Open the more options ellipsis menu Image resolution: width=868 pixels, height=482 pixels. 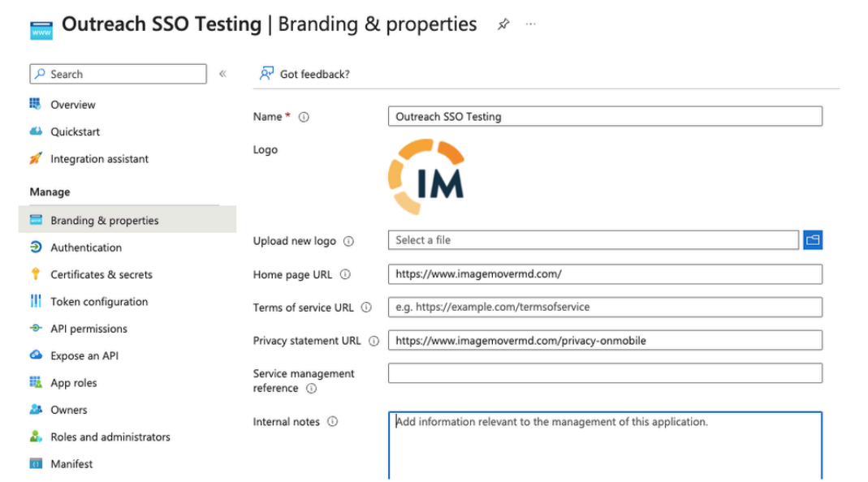(530, 25)
